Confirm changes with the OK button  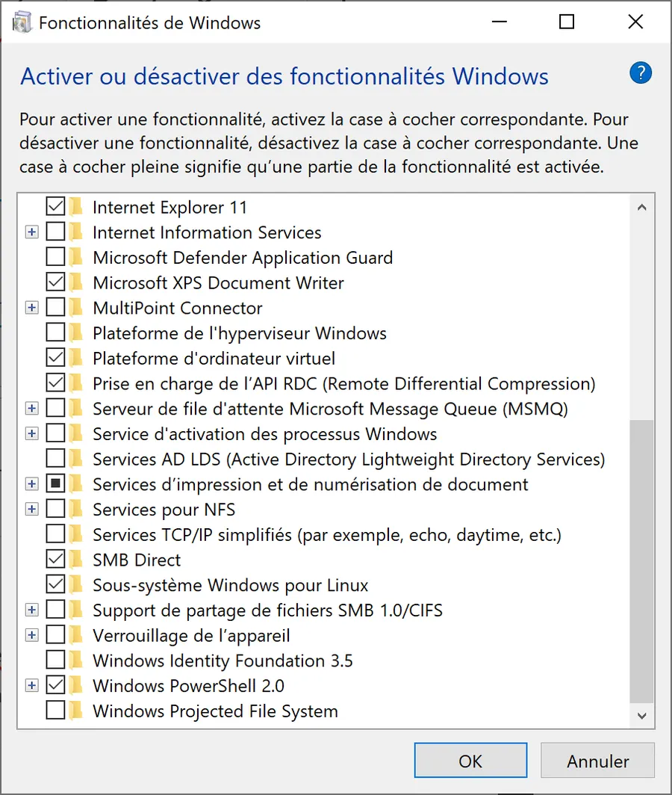tap(470, 761)
